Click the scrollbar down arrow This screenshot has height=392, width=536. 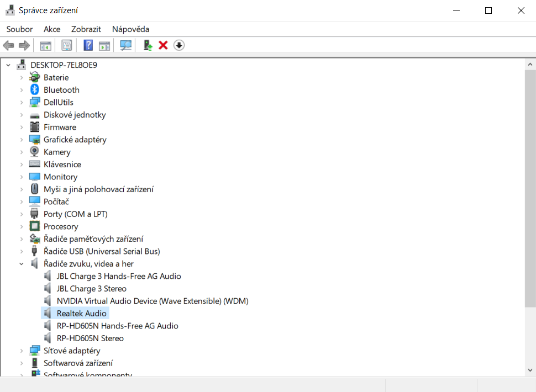click(x=530, y=370)
